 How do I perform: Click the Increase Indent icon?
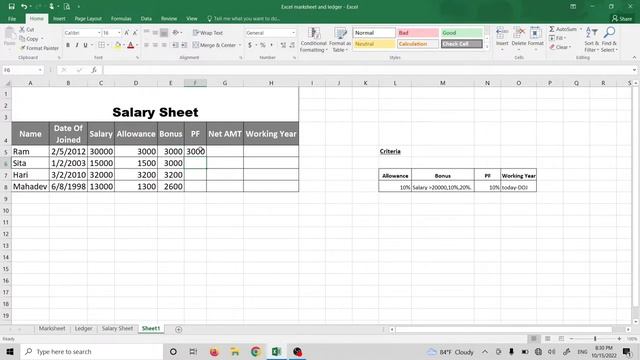[184, 45]
